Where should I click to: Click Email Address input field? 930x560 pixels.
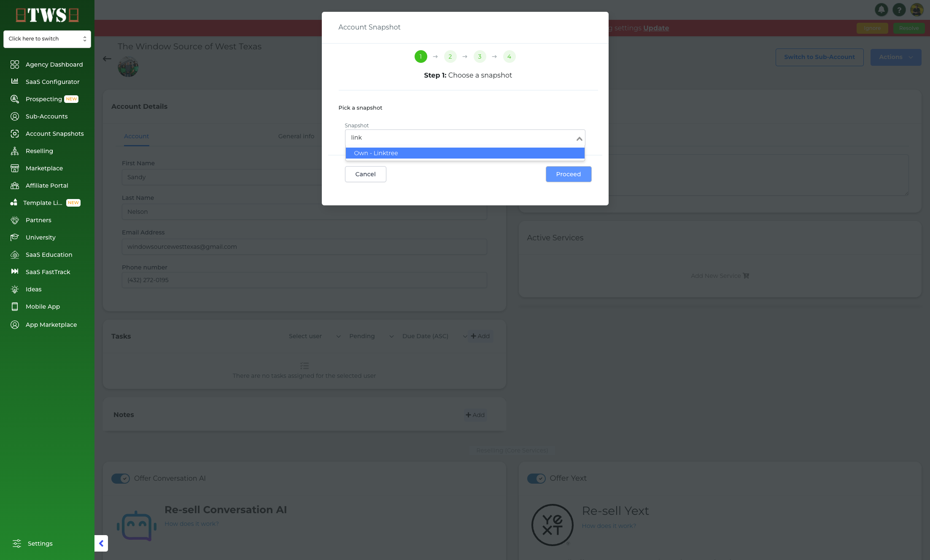coord(304,247)
